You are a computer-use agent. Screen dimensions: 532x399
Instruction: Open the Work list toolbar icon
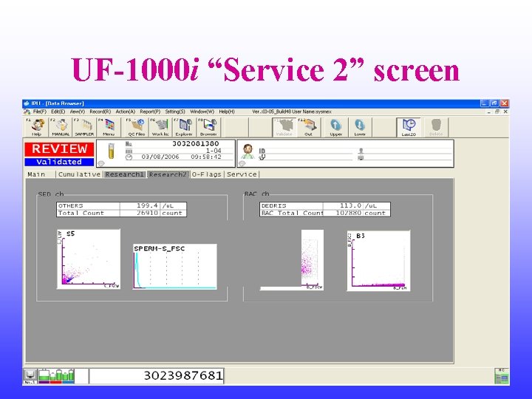(160, 127)
